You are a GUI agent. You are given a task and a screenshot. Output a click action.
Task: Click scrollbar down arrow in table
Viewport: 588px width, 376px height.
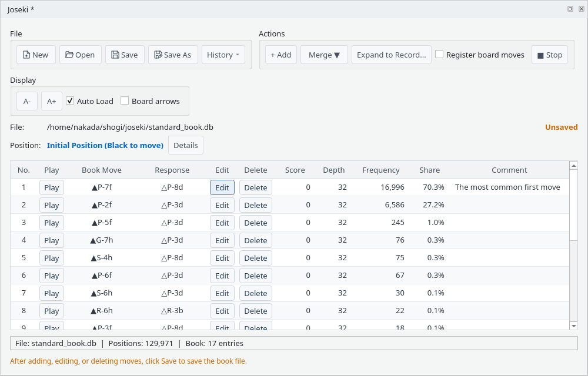click(573, 326)
